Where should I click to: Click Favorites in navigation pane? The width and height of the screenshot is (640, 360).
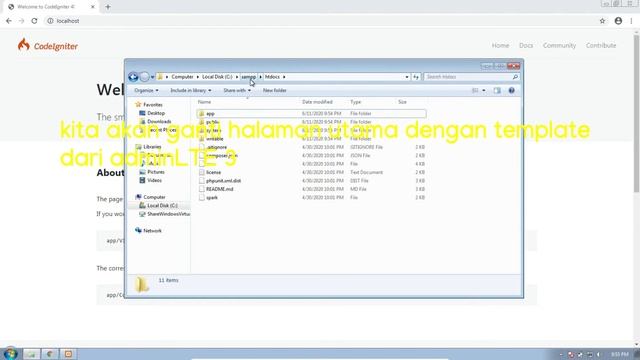152,105
